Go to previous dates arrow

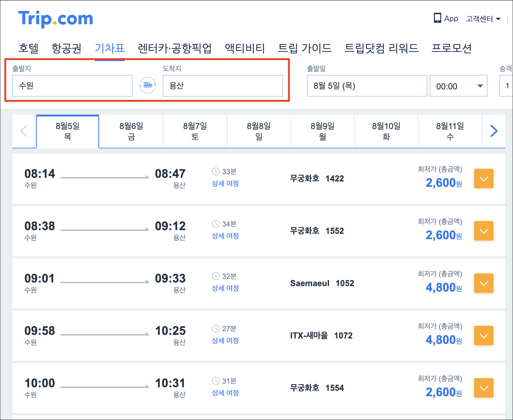click(x=24, y=131)
